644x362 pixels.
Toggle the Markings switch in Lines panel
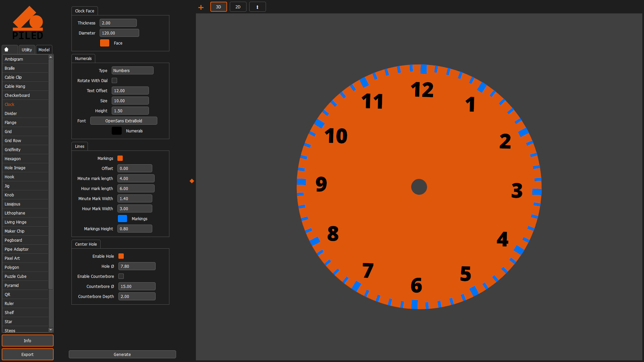[x=120, y=158]
